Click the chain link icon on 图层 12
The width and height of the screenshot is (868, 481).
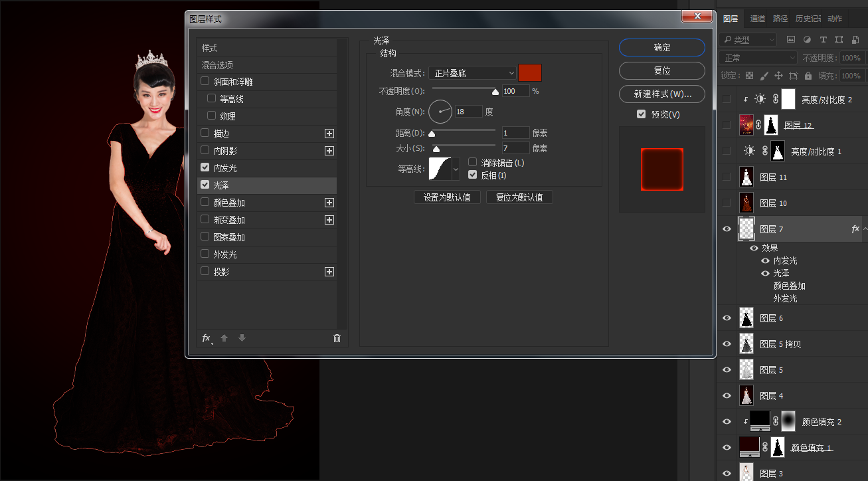[758, 125]
